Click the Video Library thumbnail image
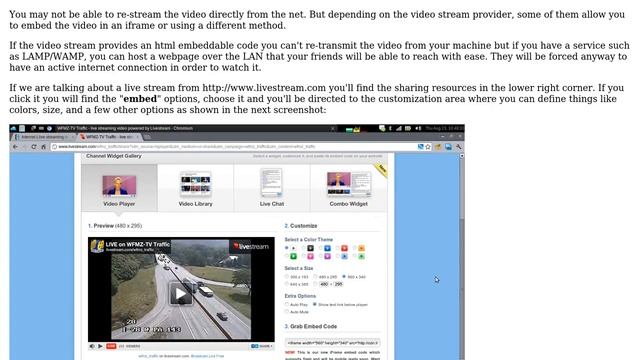The width and height of the screenshot is (640, 360). (196, 183)
